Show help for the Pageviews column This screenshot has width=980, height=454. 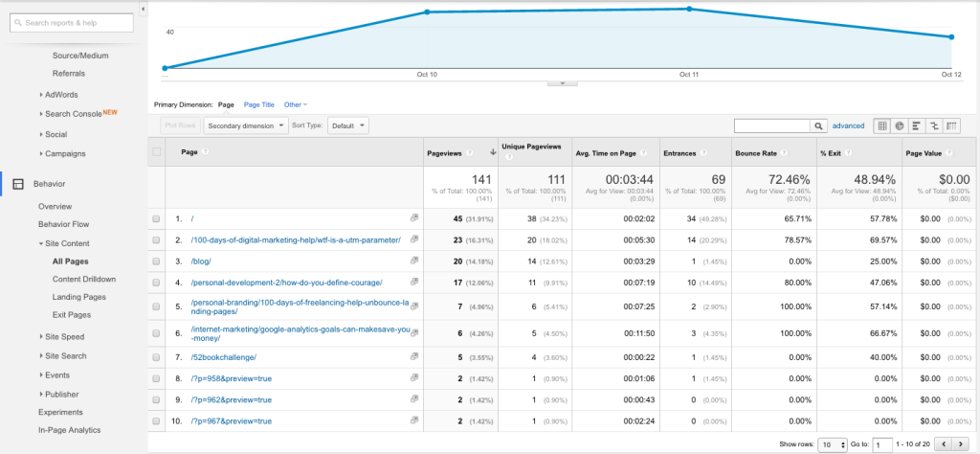(470, 152)
